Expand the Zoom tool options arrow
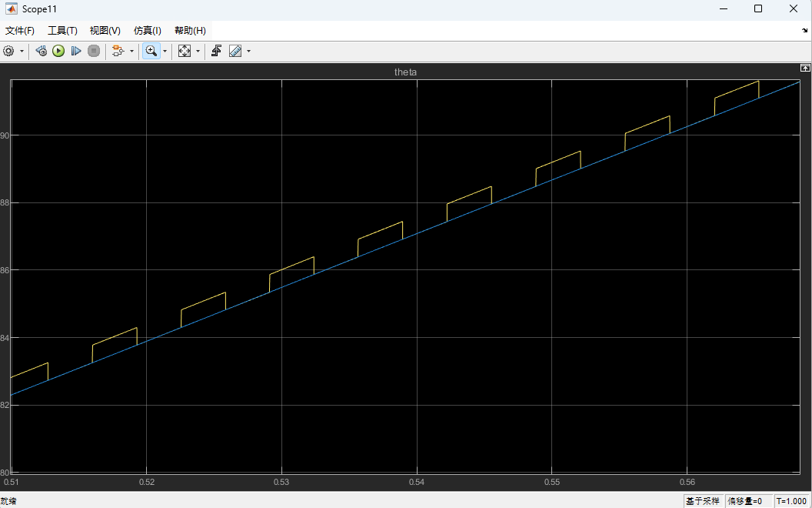The height and width of the screenshot is (508, 812). pos(165,51)
